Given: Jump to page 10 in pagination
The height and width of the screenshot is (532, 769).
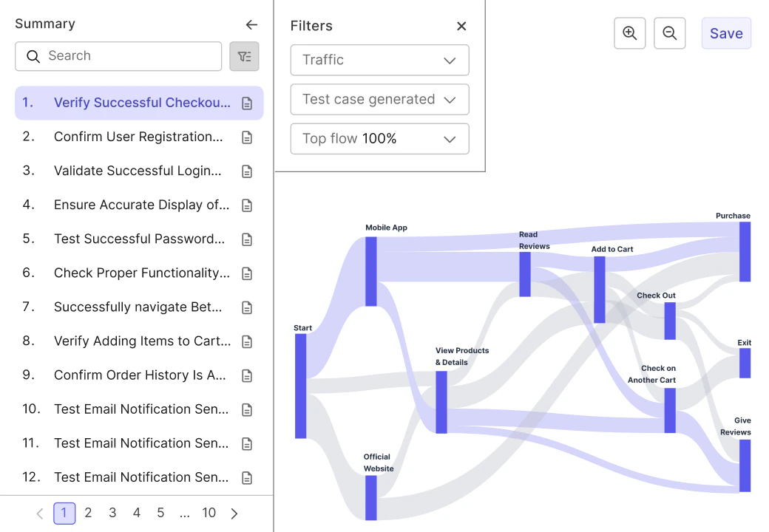Looking at the screenshot, I should 209,513.
